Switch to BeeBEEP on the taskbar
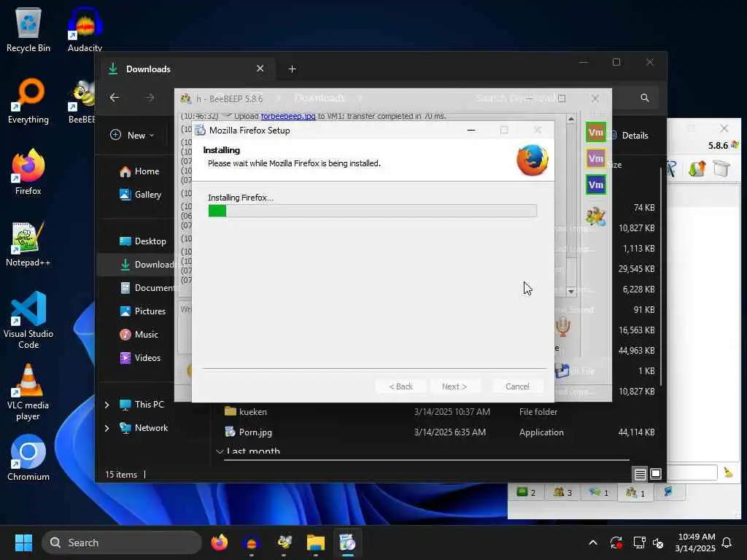Image resolution: width=747 pixels, height=560 pixels. (284, 542)
